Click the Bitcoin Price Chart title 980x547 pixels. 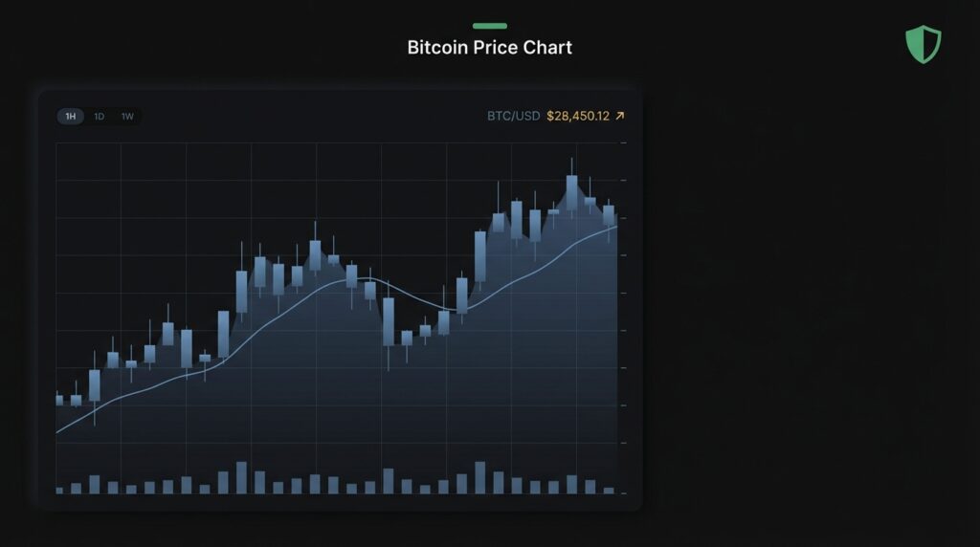489,47
